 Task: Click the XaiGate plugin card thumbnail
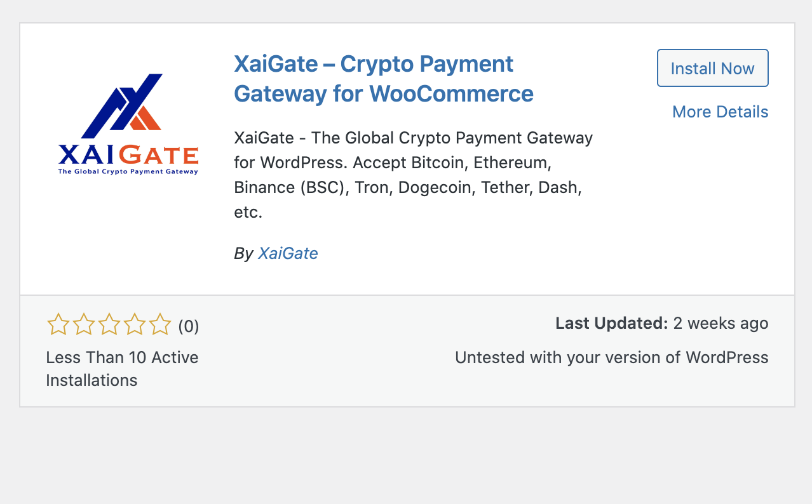127,124
